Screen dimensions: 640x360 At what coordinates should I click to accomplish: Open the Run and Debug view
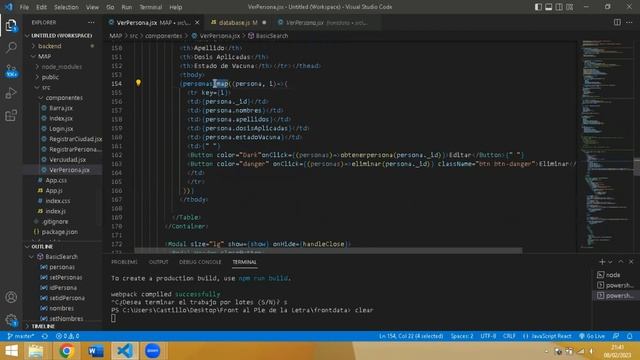pyautogui.click(x=11, y=93)
